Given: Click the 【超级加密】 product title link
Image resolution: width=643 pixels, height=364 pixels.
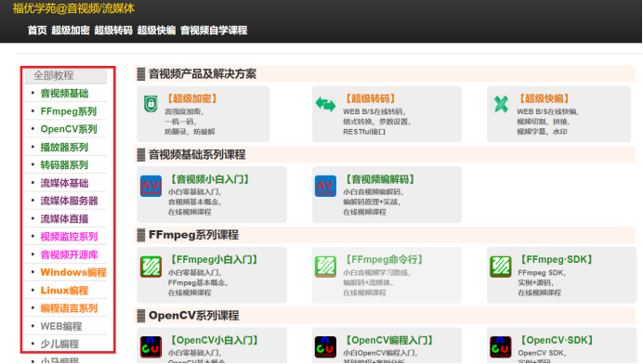Looking at the screenshot, I should 192,98.
